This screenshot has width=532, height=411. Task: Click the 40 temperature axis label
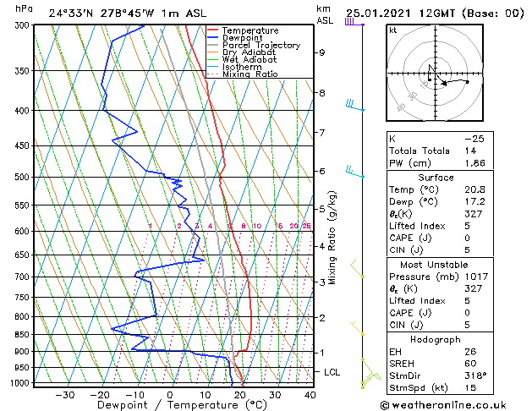tap(310, 395)
